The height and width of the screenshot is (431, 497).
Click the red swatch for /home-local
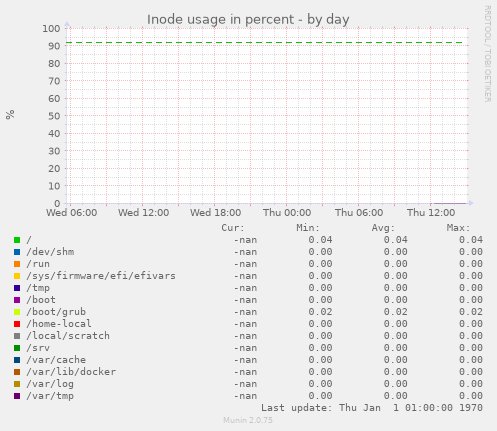coord(17,324)
